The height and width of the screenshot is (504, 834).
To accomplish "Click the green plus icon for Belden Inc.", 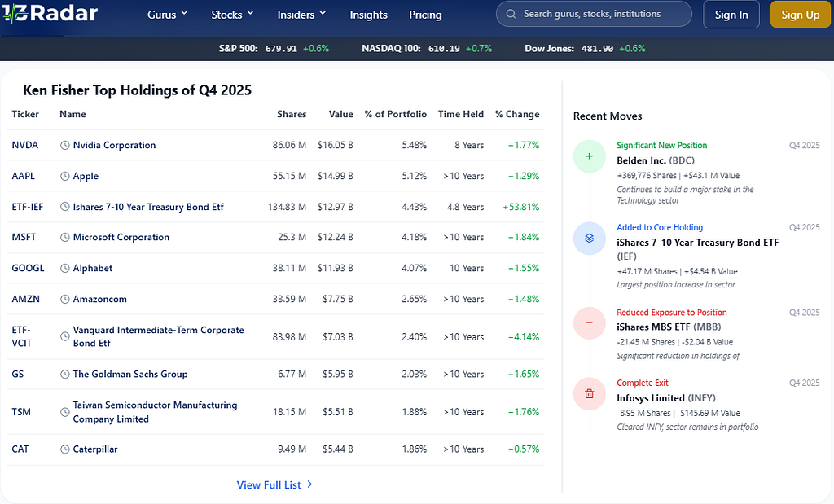I will tap(590, 156).
